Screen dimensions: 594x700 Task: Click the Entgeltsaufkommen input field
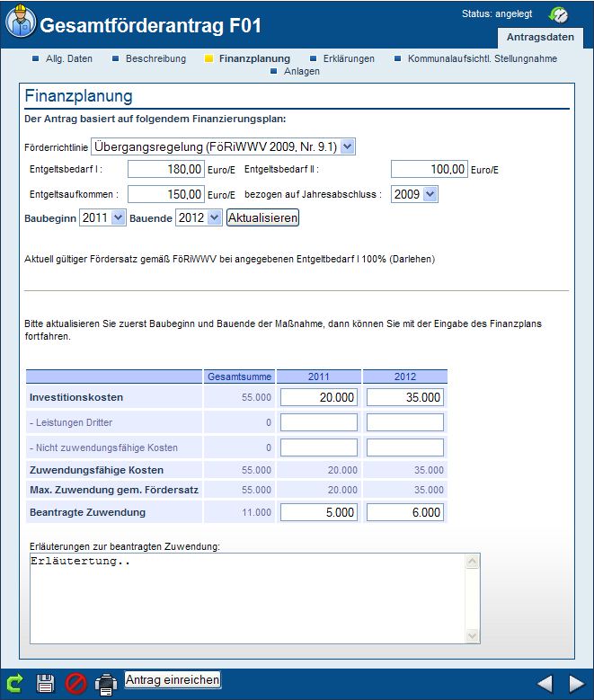[166, 194]
